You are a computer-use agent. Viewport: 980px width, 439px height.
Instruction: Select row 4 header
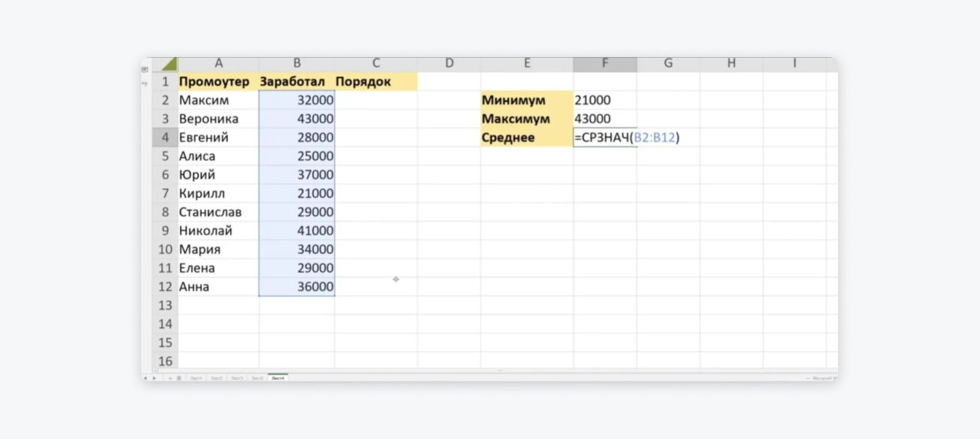point(165,138)
